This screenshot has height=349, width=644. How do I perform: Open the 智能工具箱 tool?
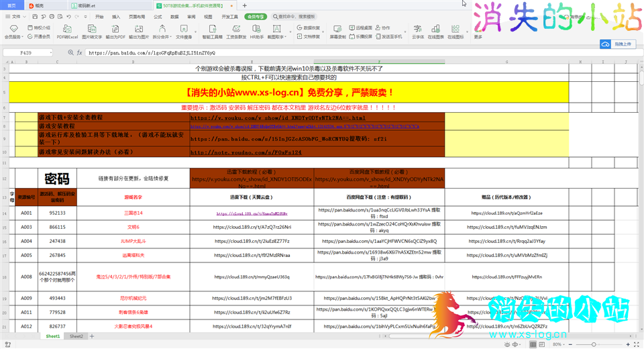[x=213, y=32]
